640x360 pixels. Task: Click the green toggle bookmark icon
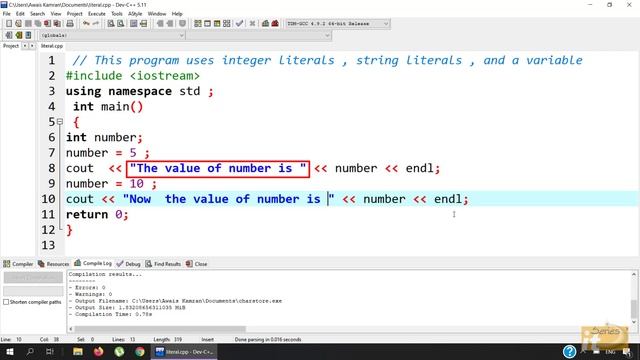(18, 35)
